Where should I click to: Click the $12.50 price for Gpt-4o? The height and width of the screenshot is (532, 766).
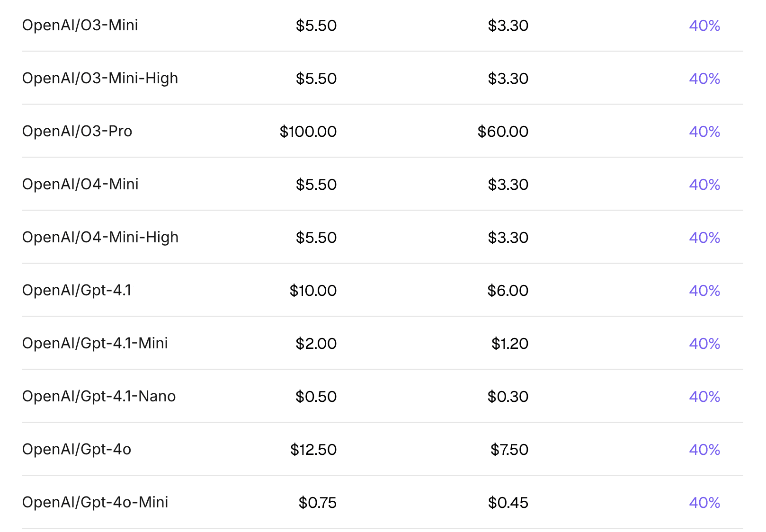click(x=313, y=450)
